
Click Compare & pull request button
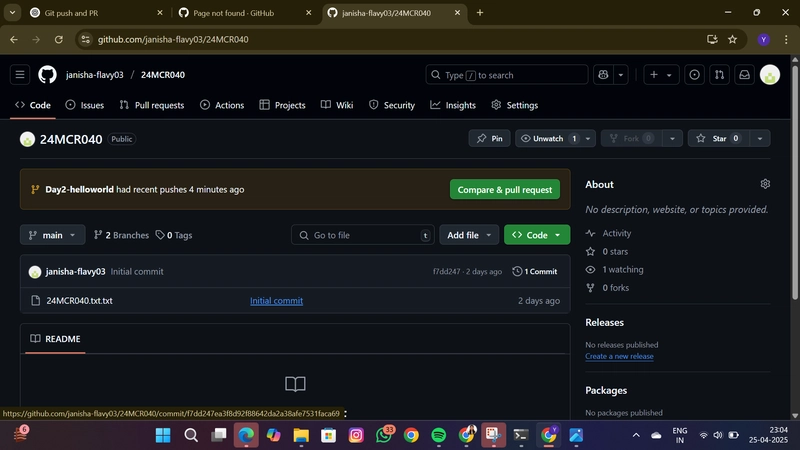(x=505, y=189)
